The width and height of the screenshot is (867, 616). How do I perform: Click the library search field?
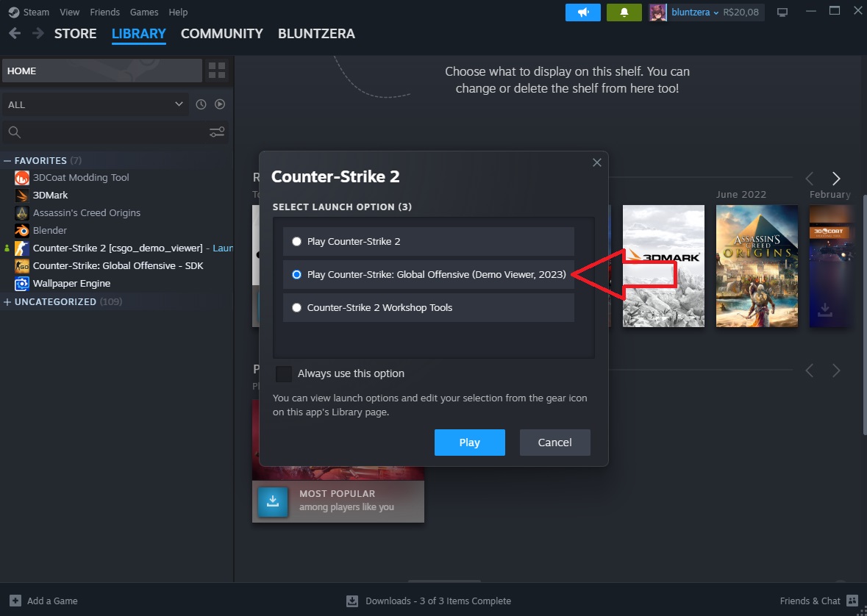click(105, 132)
